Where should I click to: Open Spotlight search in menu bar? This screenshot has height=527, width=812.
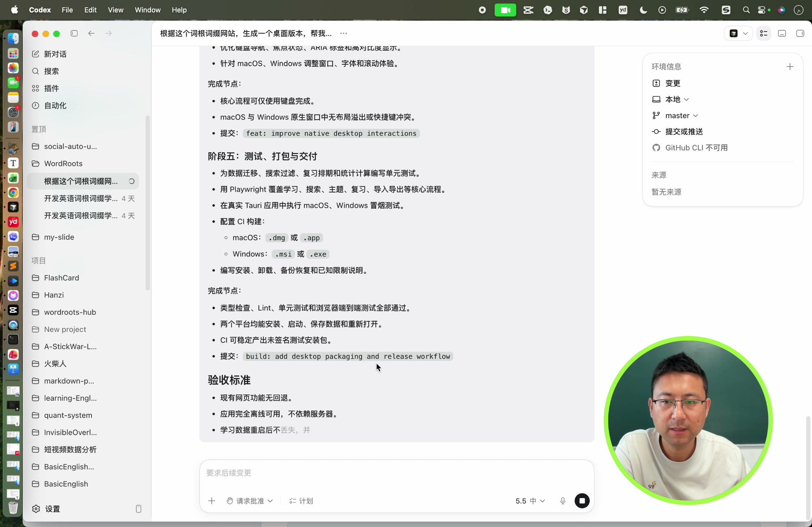pyautogui.click(x=746, y=10)
